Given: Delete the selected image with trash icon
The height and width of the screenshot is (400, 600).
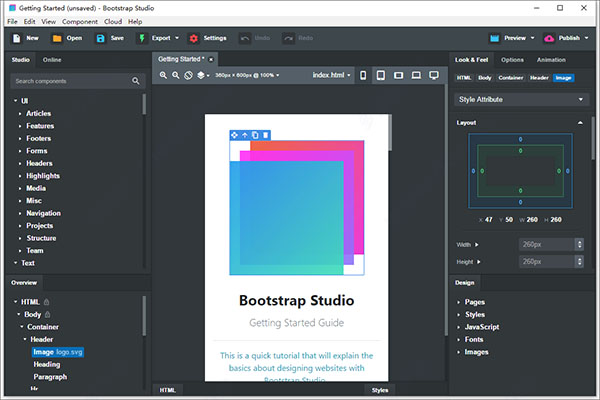Looking at the screenshot, I should [266, 135].
